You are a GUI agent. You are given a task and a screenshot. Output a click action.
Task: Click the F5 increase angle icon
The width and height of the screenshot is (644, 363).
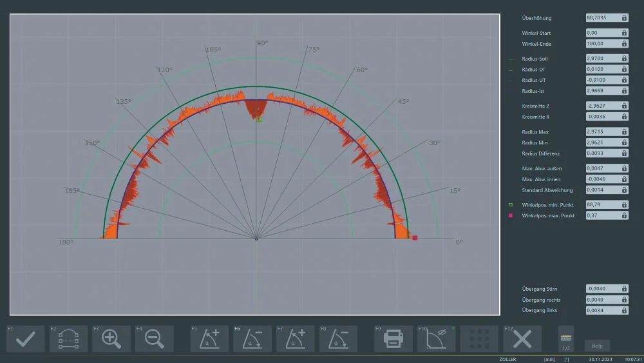pyautogui.click(x=209, y=338)
